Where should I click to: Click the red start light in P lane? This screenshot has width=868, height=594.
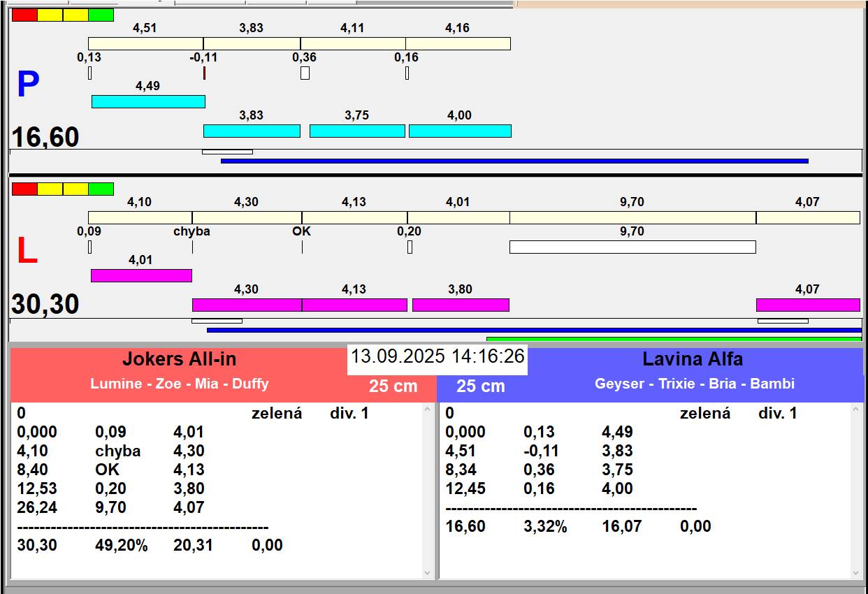coord(24,15)
